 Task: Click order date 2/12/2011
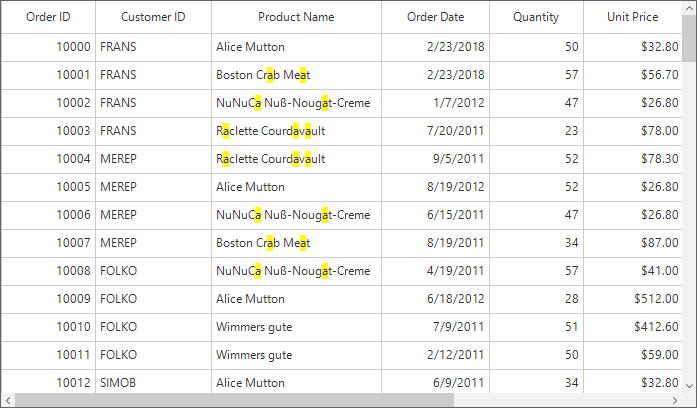(455, 355)
